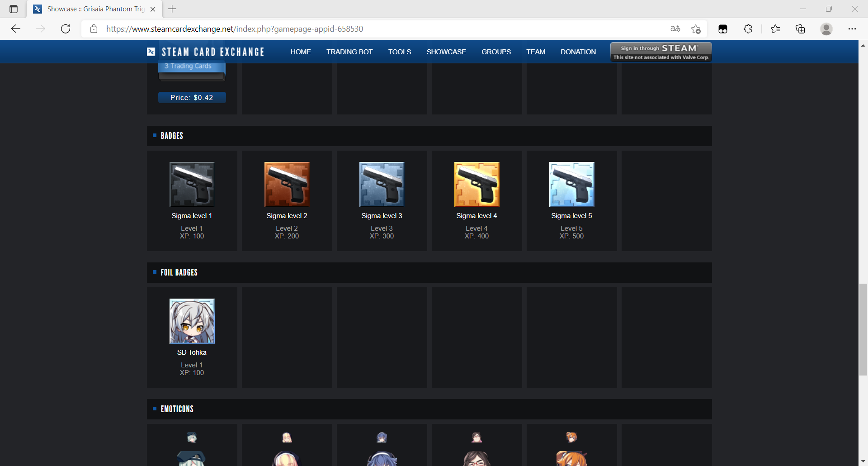Click the SD Tohka title text
868x466 pixels.
pos(192,352)
